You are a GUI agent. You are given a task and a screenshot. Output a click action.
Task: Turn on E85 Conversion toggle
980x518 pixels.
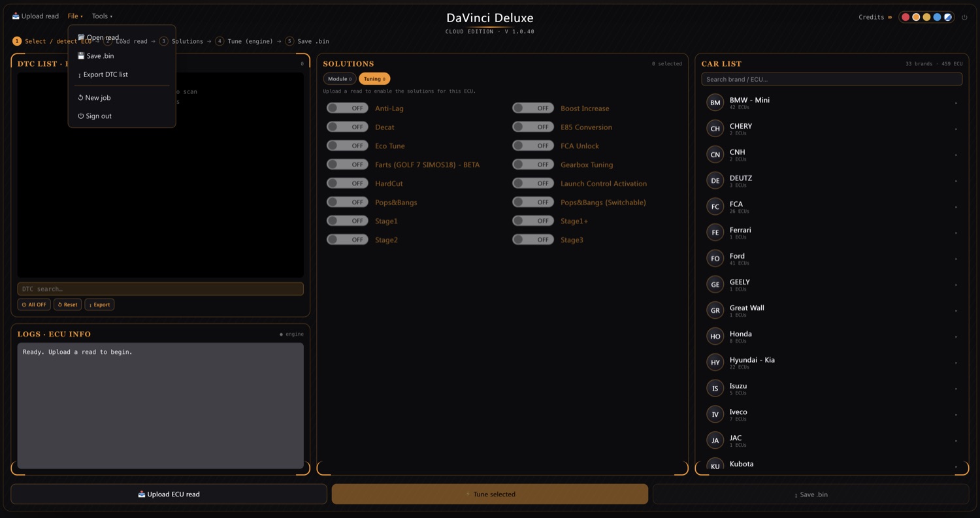point(533,127)
